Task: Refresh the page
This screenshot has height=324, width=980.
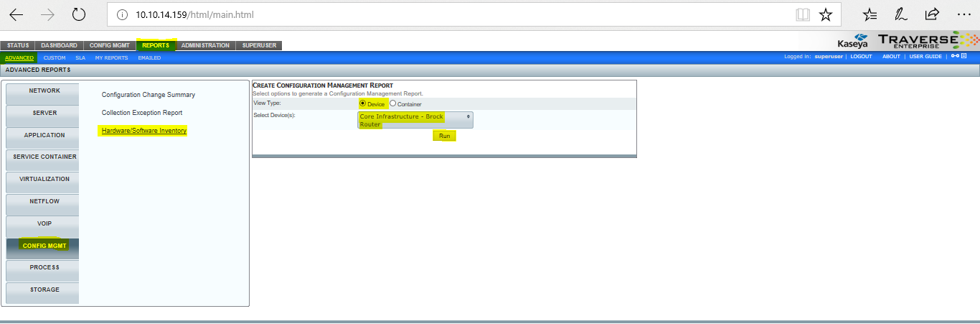Action: 79,14
